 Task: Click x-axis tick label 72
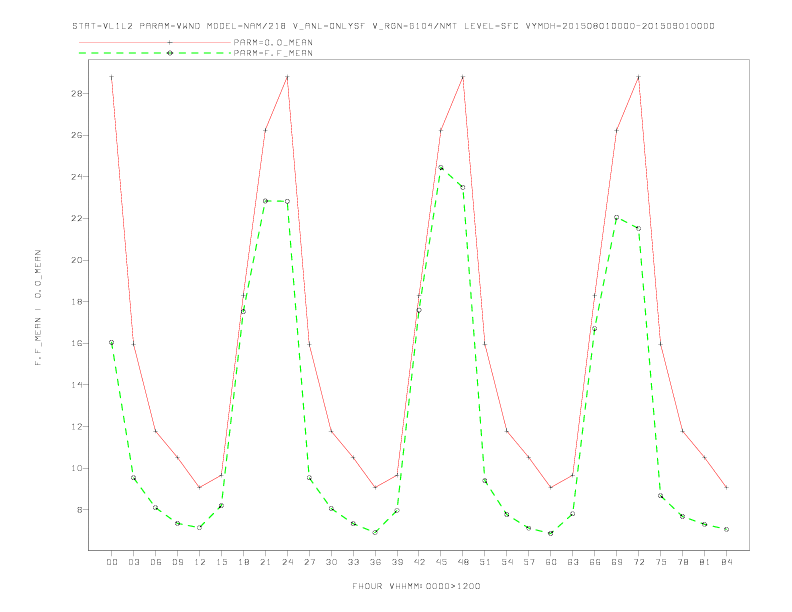point(638,562)
